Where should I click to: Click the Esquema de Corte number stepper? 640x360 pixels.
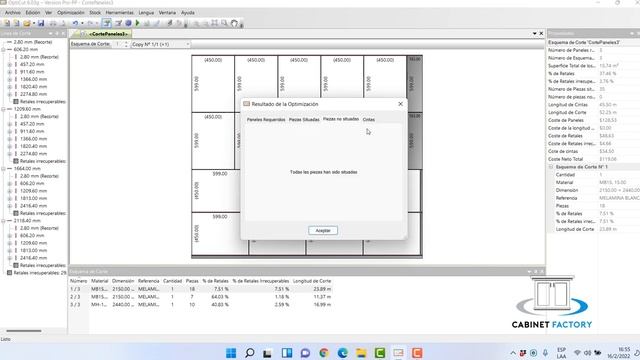[x=126, y=44]
